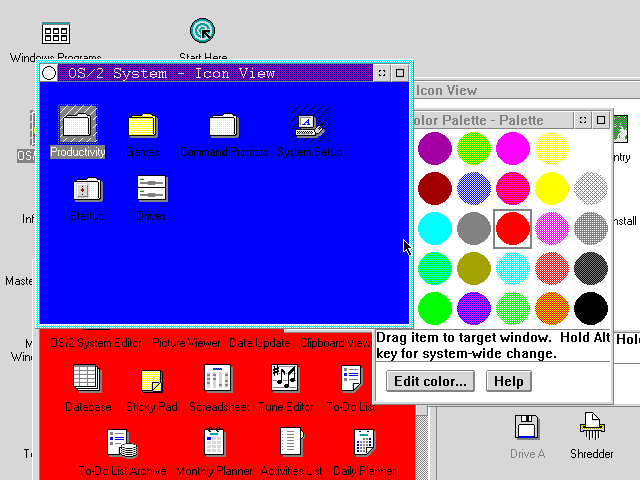Screen dimensions: 640x480
Task: Select the orange color swatch
Action: (552, 308)
